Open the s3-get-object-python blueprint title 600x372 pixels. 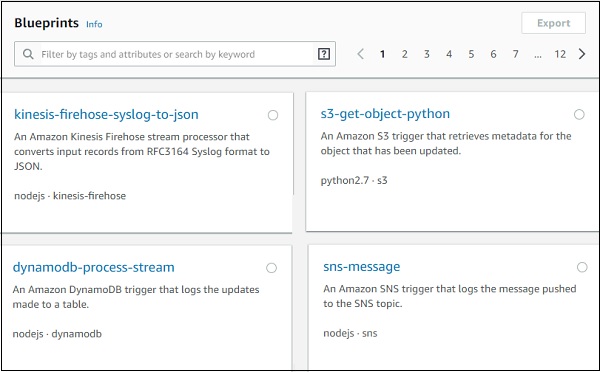385,114
